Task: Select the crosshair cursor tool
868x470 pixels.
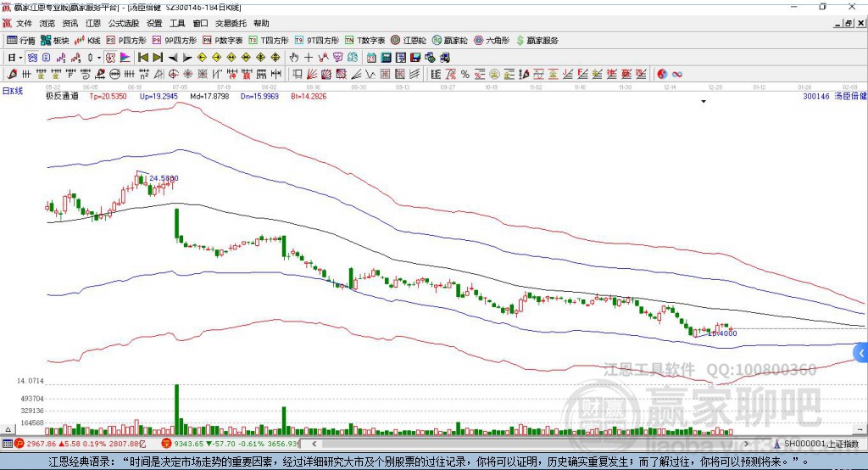Action: tap(309, 58)
